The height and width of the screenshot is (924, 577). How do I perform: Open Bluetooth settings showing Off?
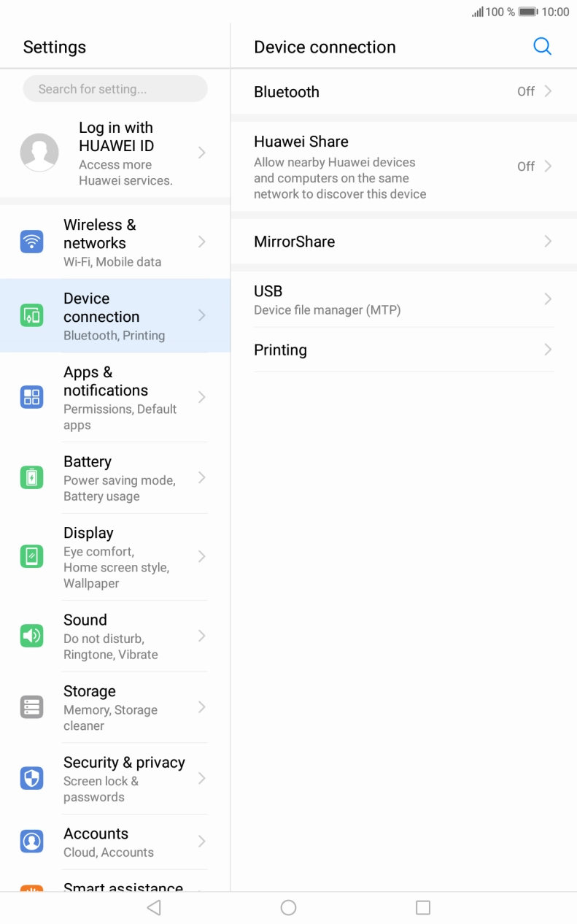403,92
